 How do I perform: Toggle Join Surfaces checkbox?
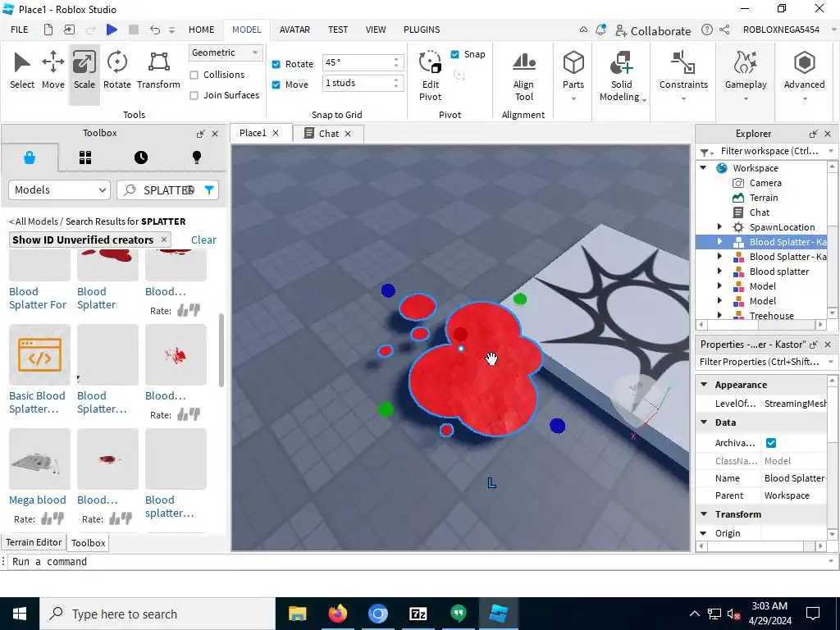194,95
